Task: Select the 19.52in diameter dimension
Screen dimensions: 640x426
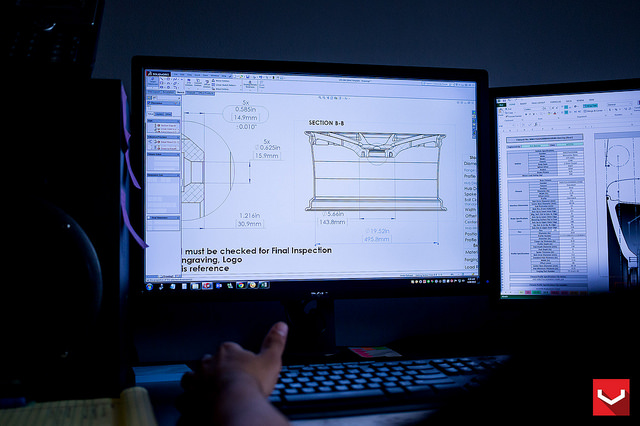Action: click(378, 231)
